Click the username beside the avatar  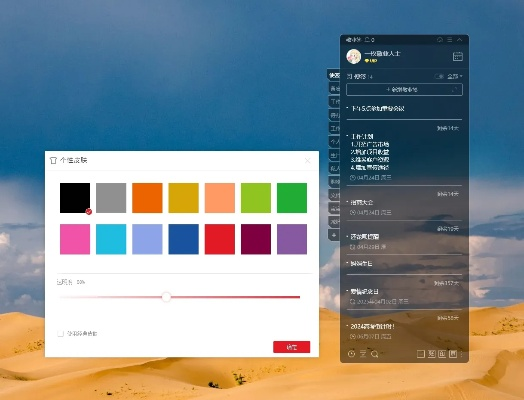point(382,53)
